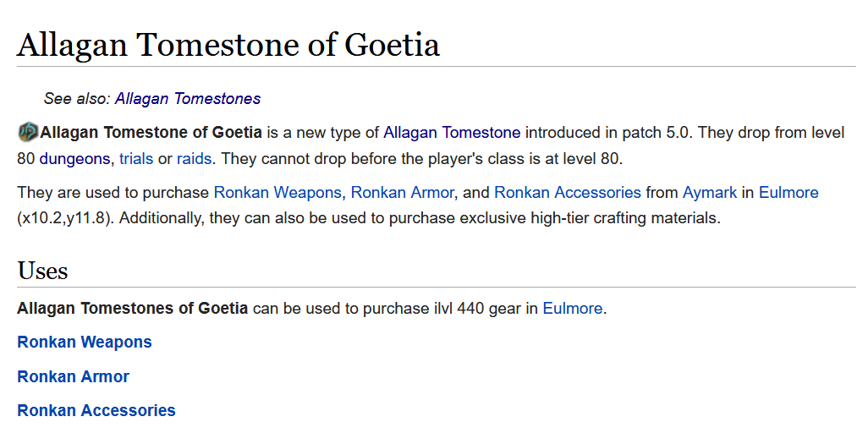Open Eulmore link in the ilvl 440 sentence
868x444 pixels.
(x=573, y=309)
